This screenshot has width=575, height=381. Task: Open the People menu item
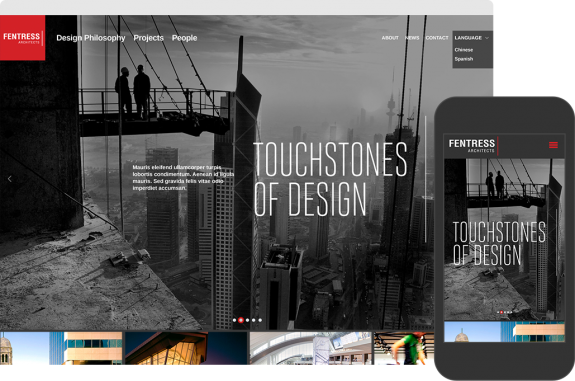[184, 38]
